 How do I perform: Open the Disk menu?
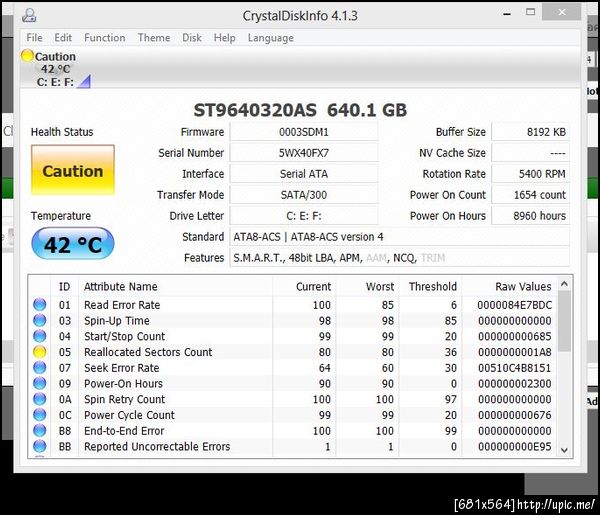pyautogui.click(x=192, y=37)
